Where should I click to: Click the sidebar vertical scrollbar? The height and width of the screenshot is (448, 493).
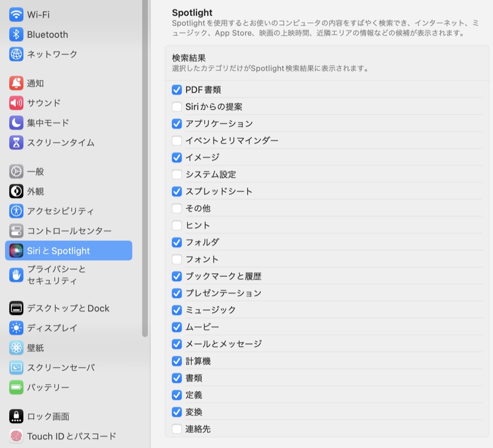pyautogui.click(x=145, y=168)
